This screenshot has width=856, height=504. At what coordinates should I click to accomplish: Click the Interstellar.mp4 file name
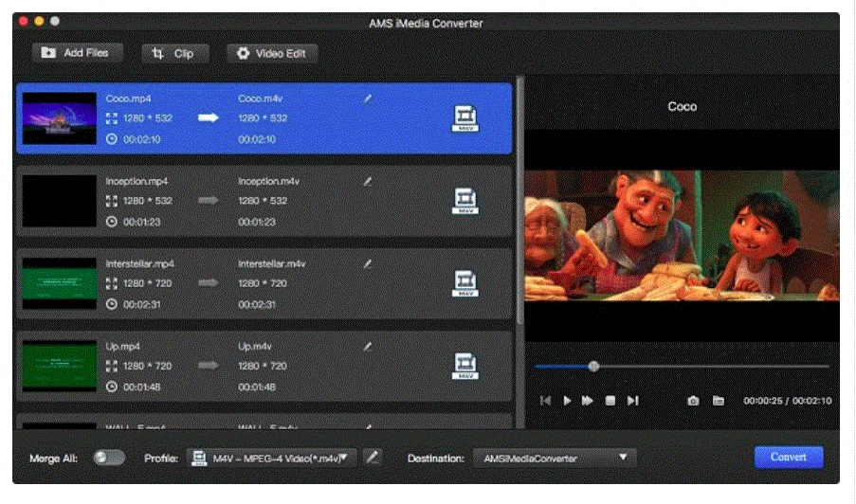139,264
